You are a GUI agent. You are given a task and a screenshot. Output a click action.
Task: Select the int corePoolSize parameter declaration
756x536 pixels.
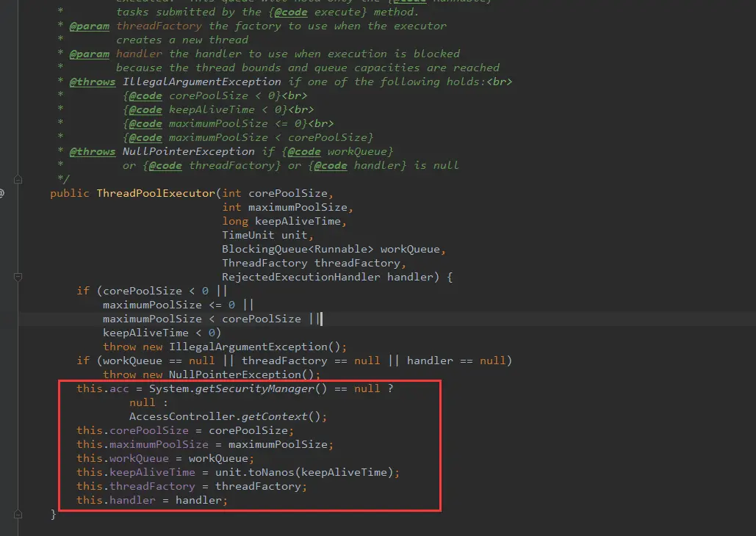(274, 193)
